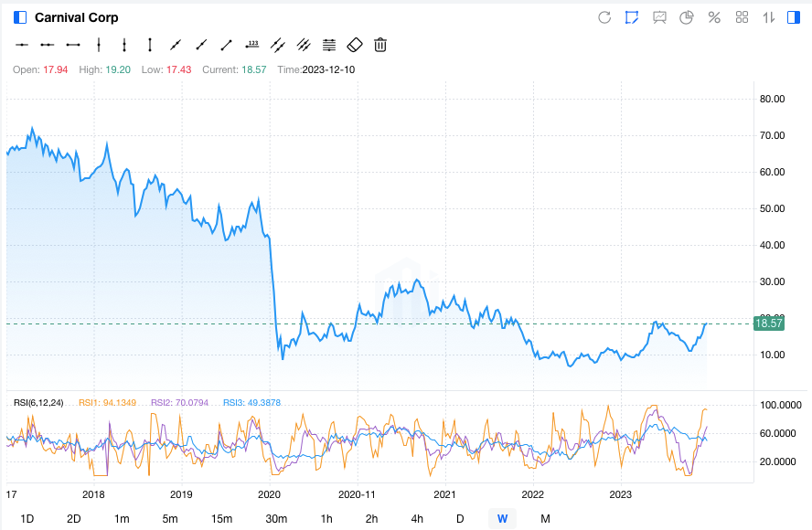Click the 18.57 current price tag
Image resolution: width=812 pixels, height=530 pixels.
(769, 323)
